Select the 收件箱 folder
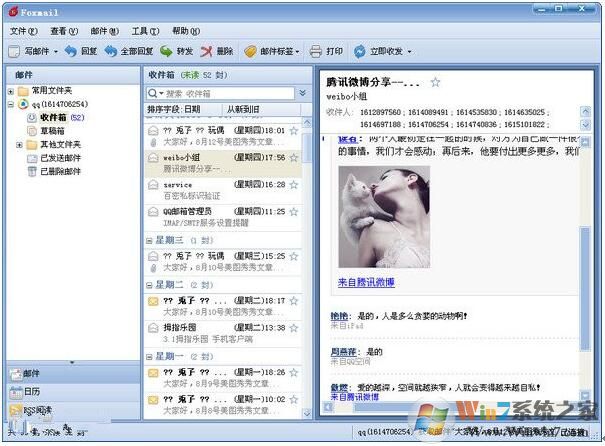Screen dimensions: 605x446 (x=53, y=117)
